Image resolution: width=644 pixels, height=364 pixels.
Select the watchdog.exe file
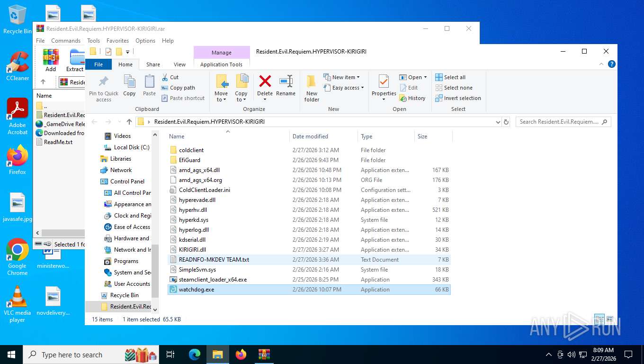point(309,290)
